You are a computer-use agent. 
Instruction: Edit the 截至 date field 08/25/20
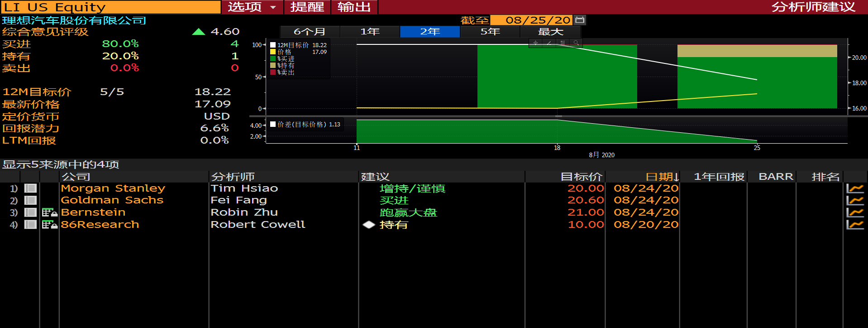[x=532, y=20]
